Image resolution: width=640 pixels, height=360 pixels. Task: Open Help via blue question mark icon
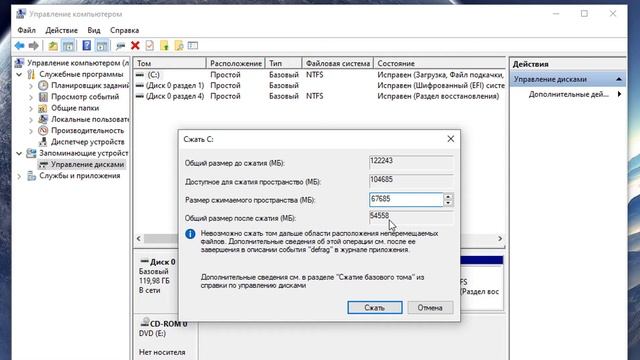click(87, 45)
